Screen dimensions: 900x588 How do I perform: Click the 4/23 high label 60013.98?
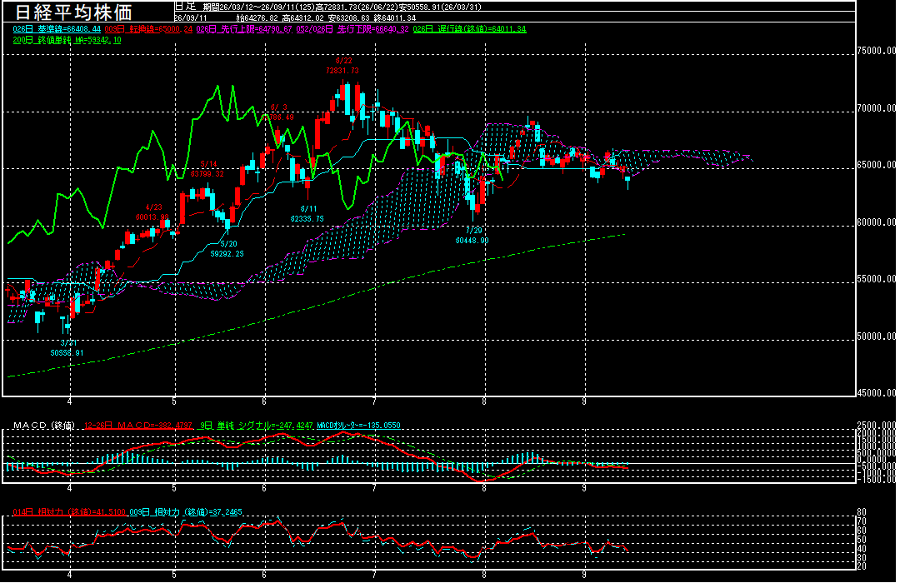pyautogui.click(x=152, y=212)
